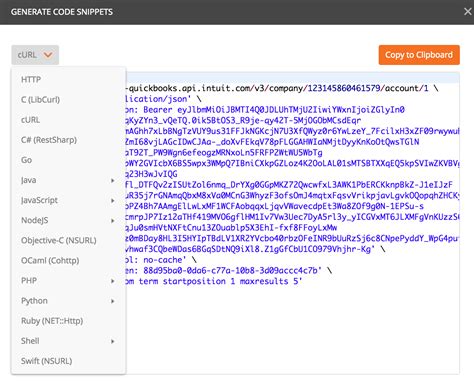Select Go in the language menu
Screen dimensions: 474x382
(x=68, y=160)
